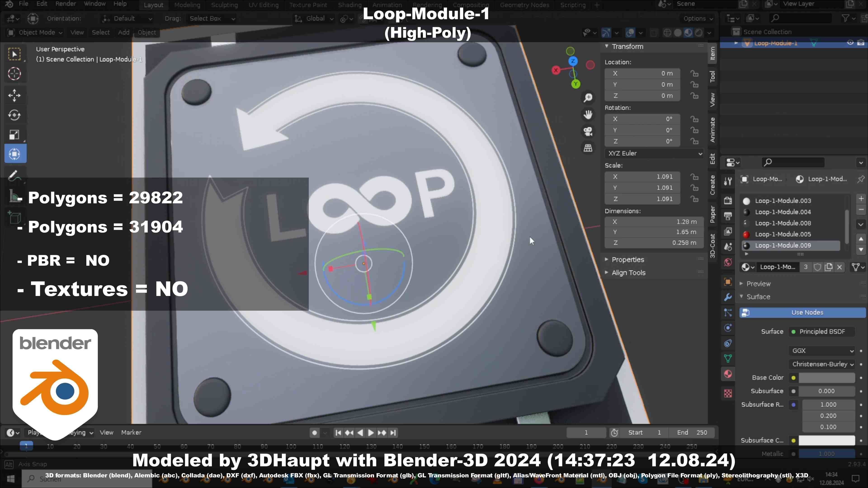Select the Select Box tool icon
This screenshot has width=868, height=488.
point(14,54)
